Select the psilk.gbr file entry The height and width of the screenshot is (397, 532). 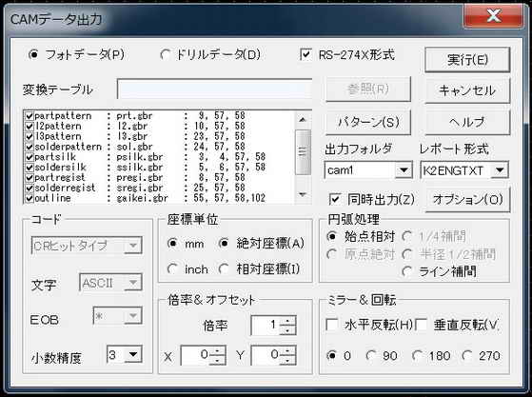(x=140, y=157)
